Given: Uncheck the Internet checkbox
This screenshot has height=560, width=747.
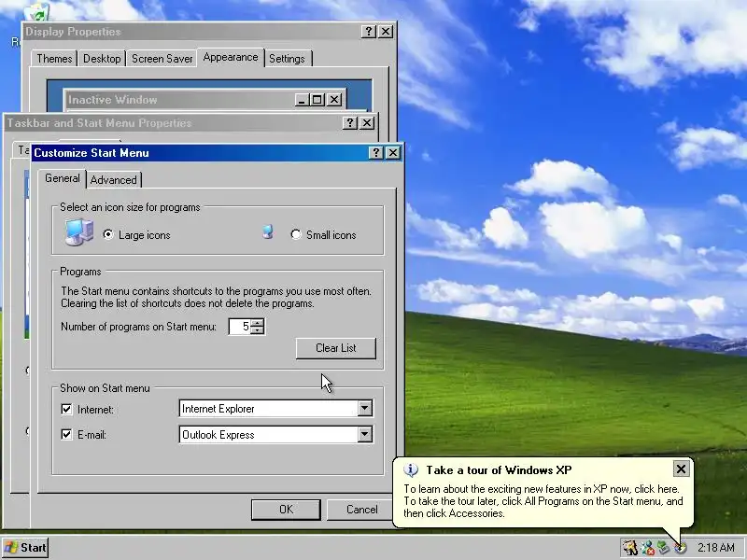Looking at the screenshot, I should pyautogui.click(x=66, y=409).
